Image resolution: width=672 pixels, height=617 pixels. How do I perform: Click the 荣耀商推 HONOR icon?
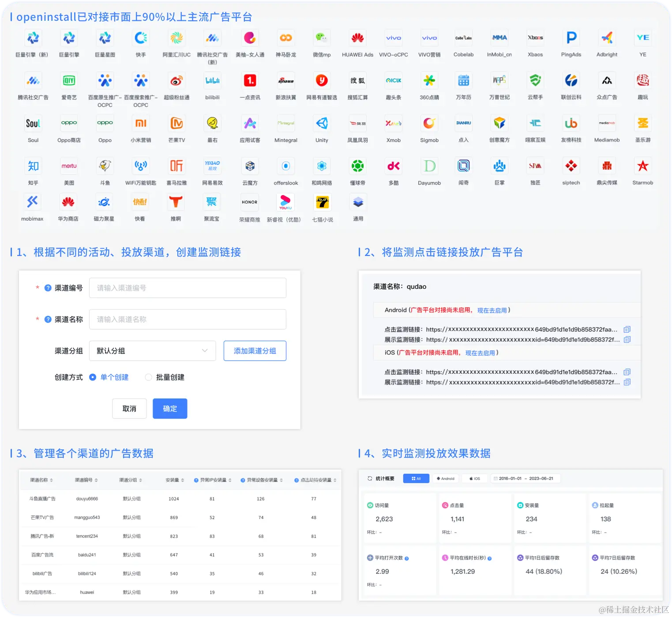tap(250, 202)
